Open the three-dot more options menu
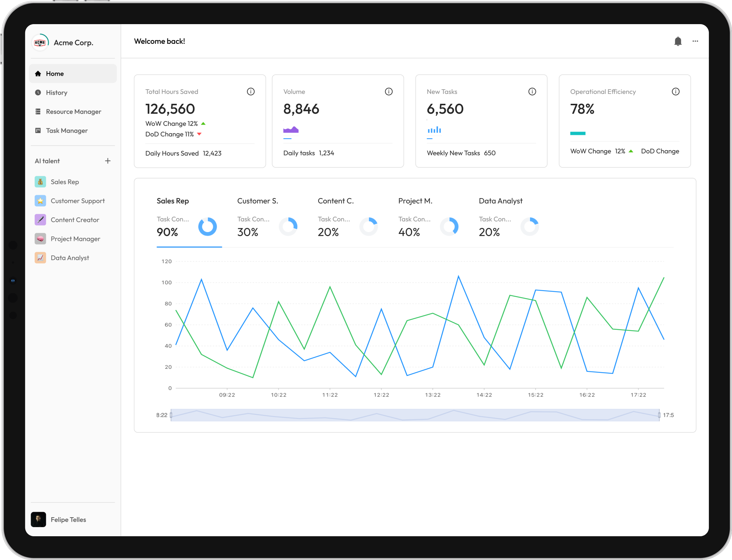Screen dimensions: 732x560 [x=695, y=41]
